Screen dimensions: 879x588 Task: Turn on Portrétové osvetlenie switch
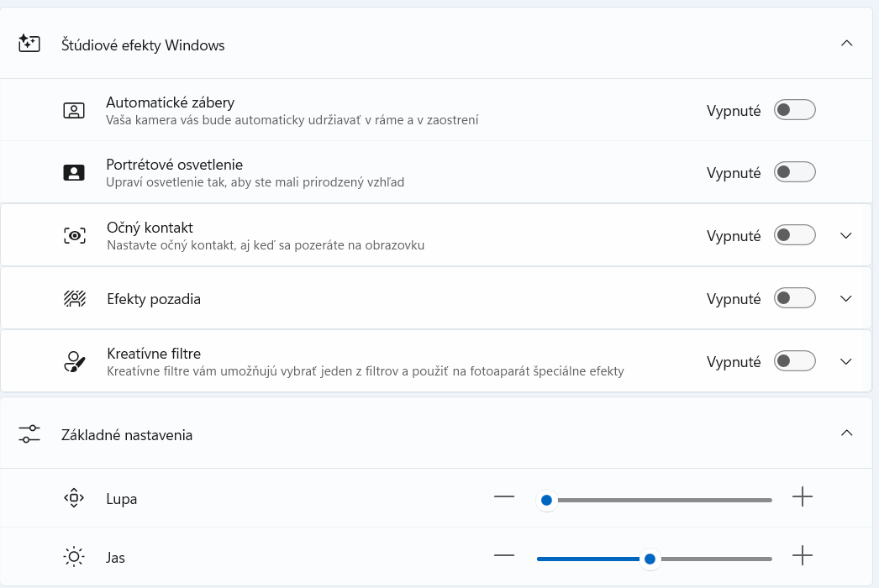(x=794, y=173)
